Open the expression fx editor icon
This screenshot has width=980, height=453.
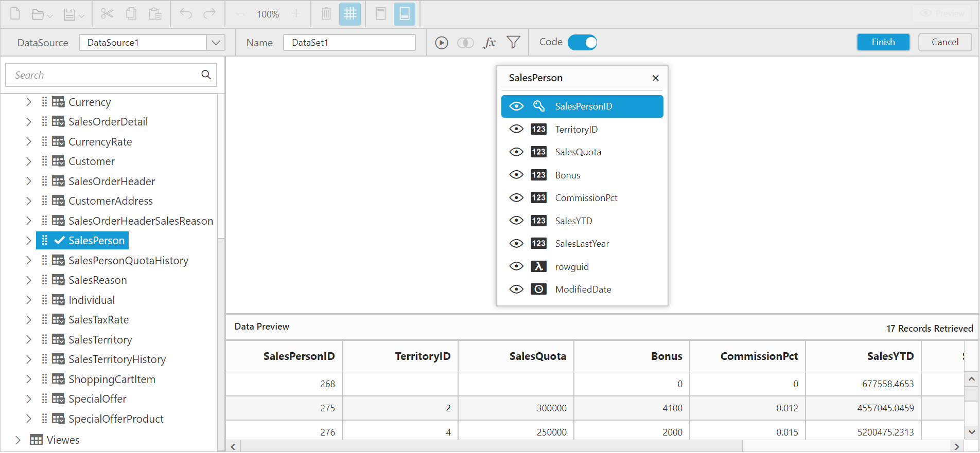click(489, 43)
